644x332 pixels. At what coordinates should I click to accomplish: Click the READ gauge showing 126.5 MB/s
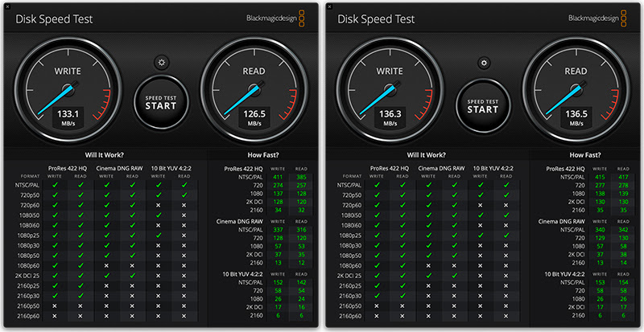pos(254,90)
